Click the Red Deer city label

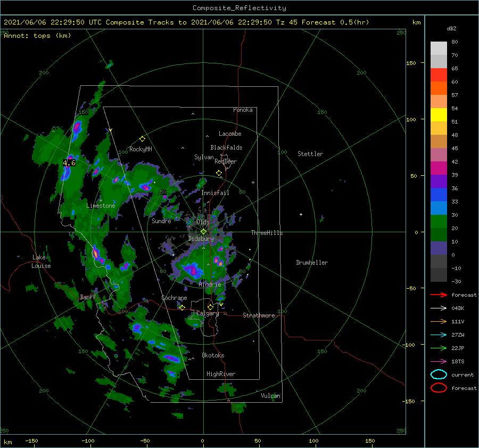point(226,161)
